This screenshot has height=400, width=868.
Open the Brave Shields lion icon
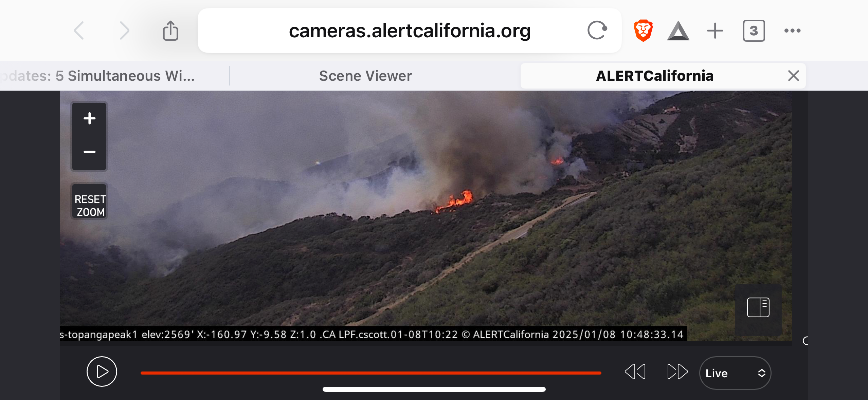coord(643,31)
